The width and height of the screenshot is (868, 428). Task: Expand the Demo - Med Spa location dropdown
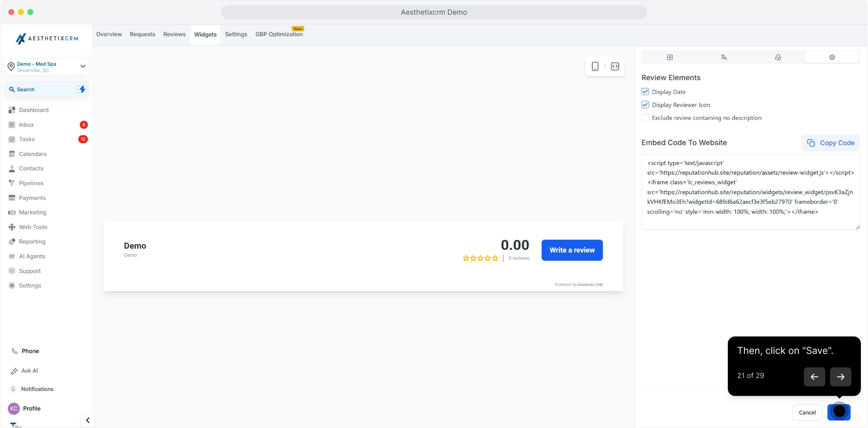point(47,67)
